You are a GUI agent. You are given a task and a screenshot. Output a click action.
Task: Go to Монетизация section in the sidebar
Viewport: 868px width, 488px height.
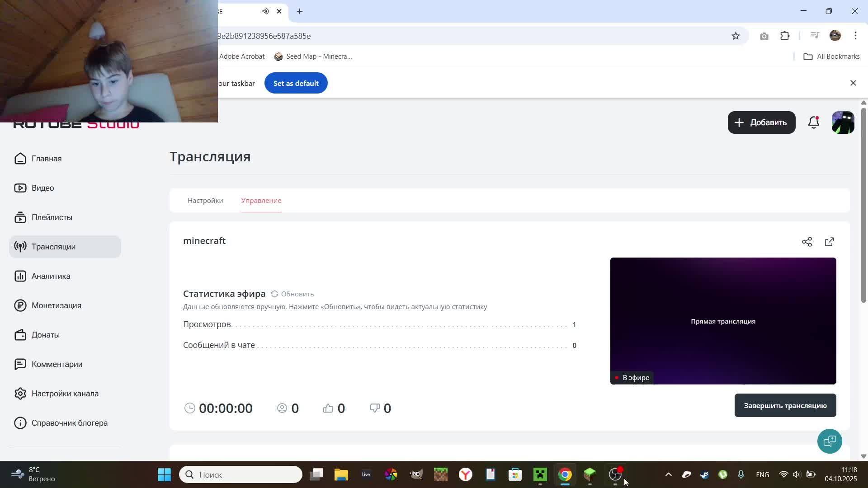coord(56,305)
